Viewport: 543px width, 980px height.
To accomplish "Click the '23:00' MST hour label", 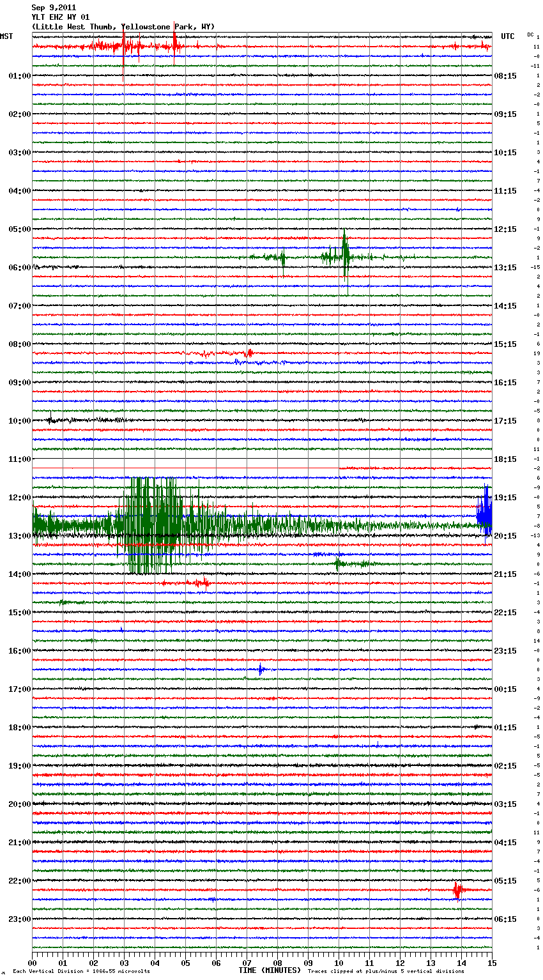I will (x=20, y=919).
